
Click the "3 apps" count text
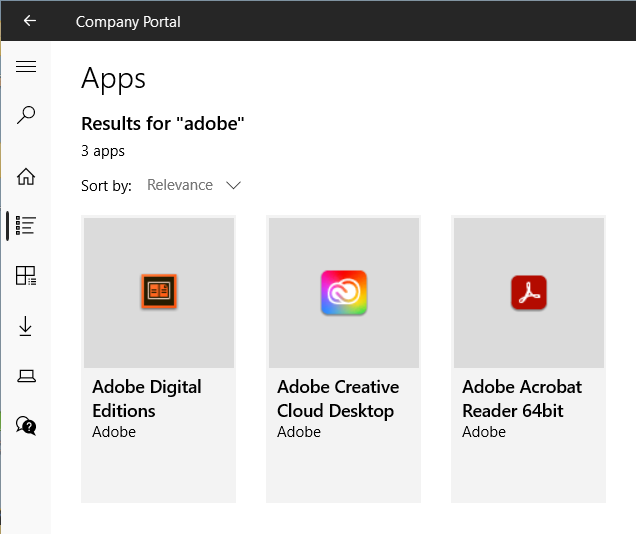103,151
